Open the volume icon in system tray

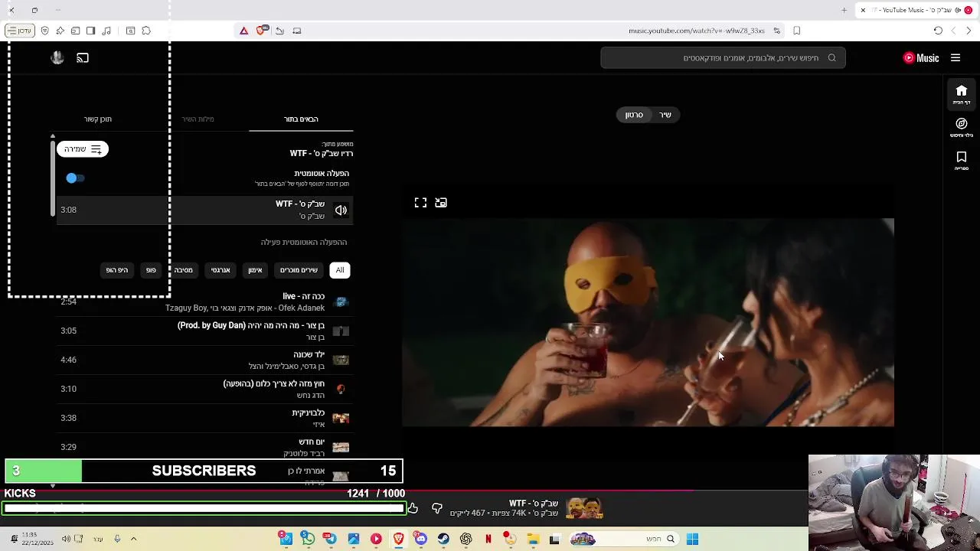pos(66,539)
